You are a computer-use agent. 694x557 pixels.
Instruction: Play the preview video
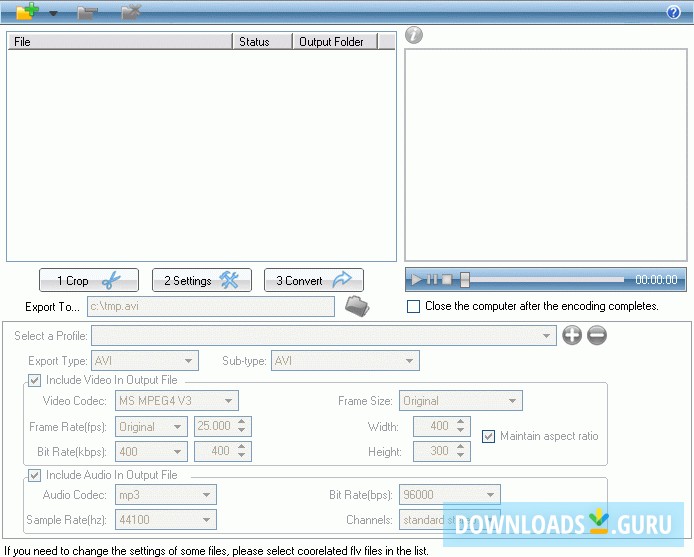point(416,280)
